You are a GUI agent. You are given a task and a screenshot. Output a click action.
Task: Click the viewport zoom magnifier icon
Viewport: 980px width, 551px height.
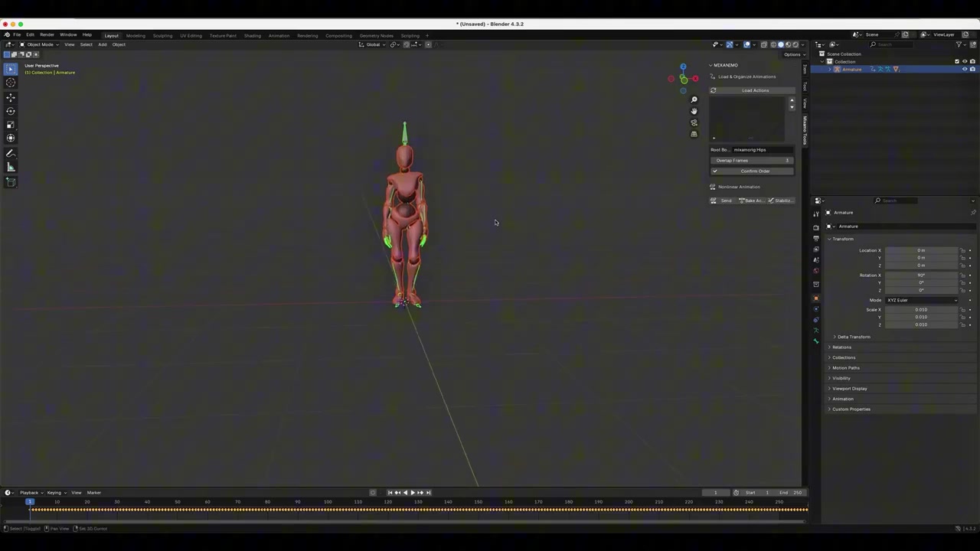pyautogui.click(x=694, y=99)
